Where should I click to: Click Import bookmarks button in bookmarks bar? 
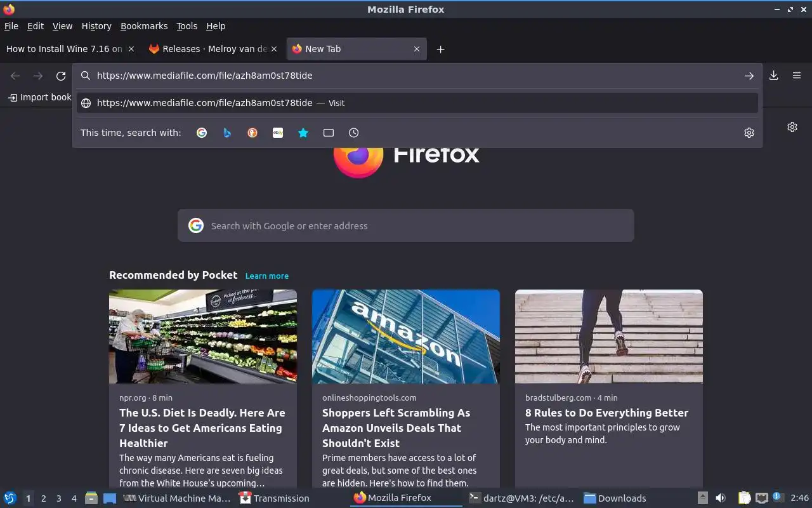point(40,97)
